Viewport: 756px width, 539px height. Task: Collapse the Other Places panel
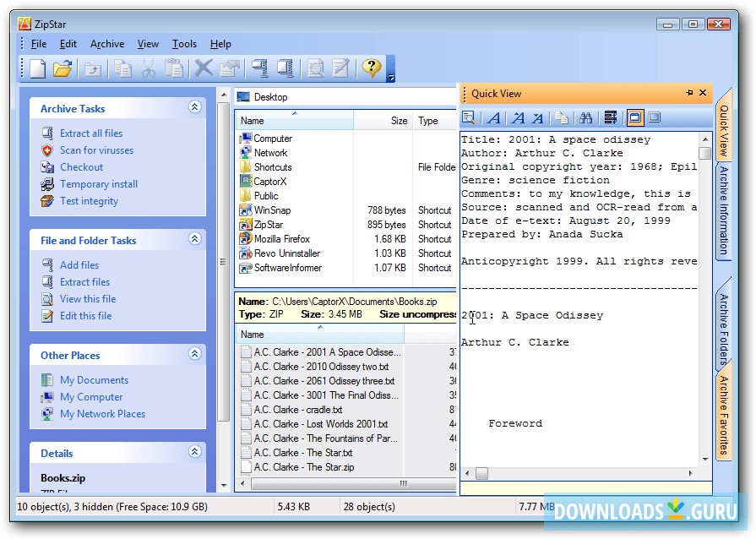click(195, 355)
